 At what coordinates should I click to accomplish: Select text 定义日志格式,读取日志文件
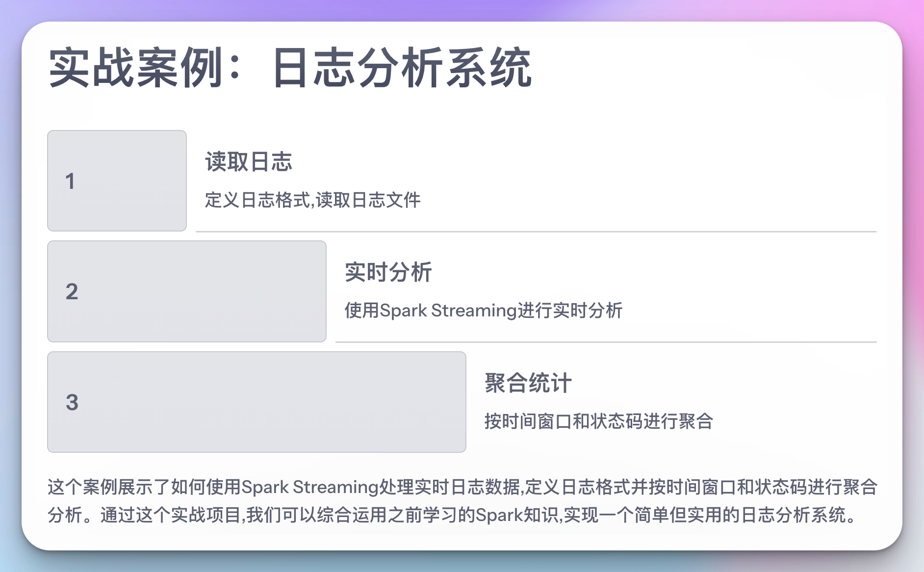pos(312,200)
